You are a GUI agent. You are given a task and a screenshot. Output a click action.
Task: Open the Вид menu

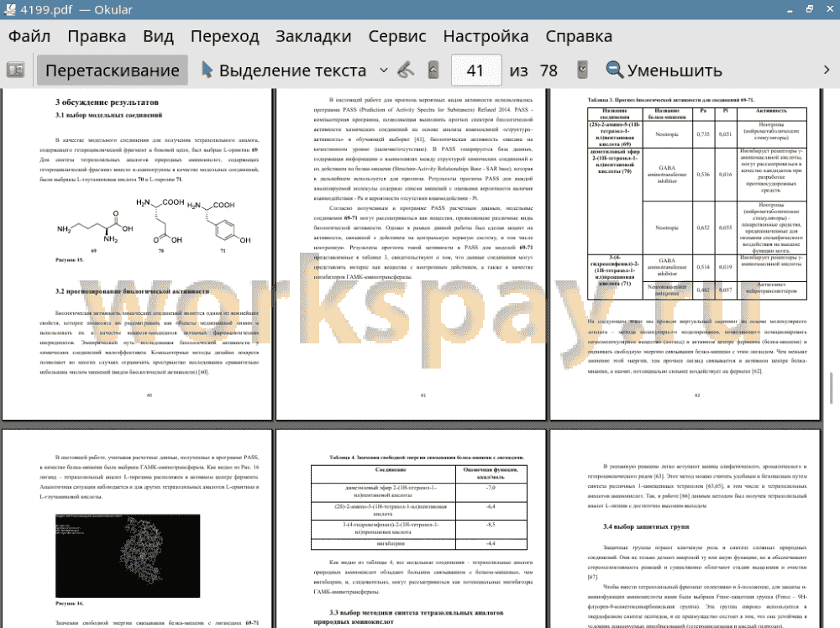[158, 36]
